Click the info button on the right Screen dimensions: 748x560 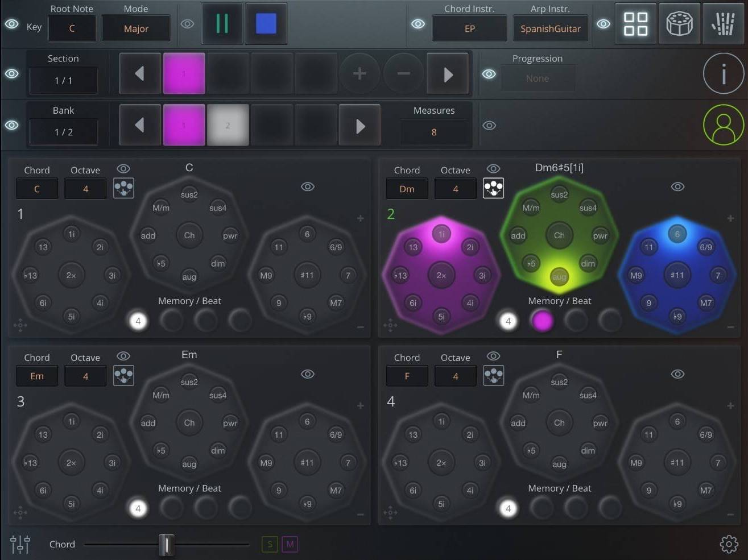click(724, 73)
